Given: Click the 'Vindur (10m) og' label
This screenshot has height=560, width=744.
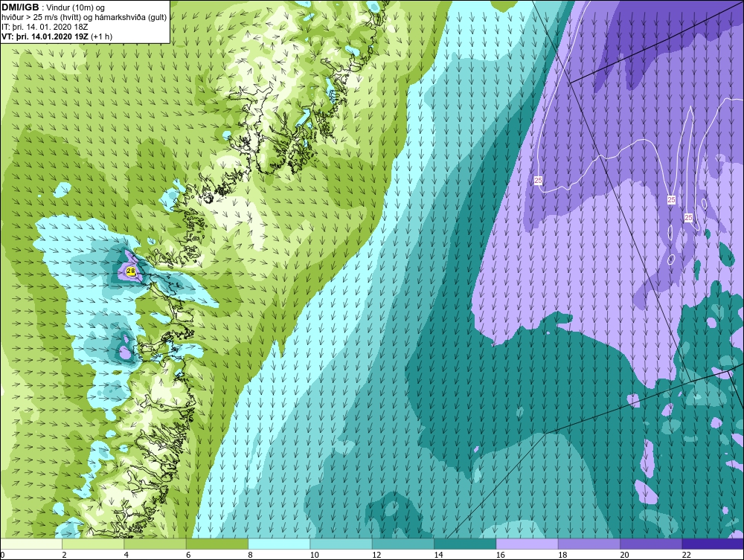Looking at the screenshot, I should 77,8.
